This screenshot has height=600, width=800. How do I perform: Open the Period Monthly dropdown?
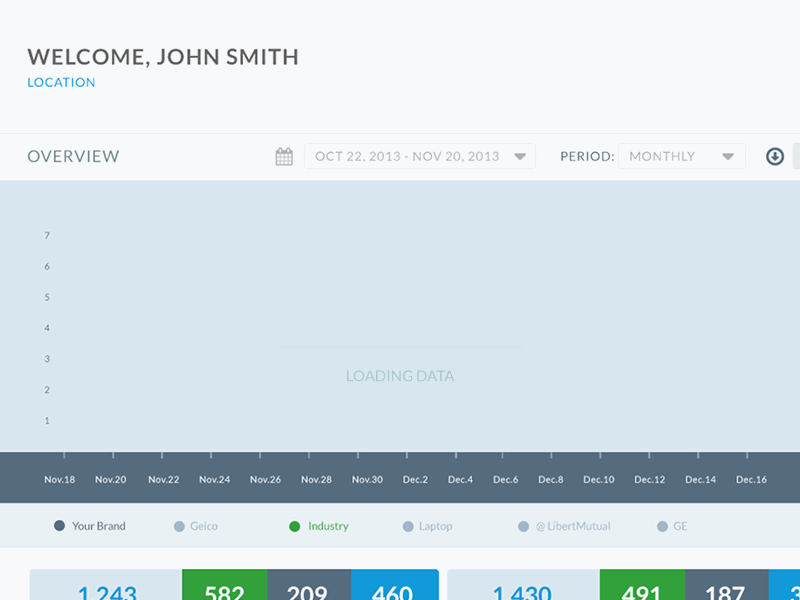pyautogui.click(x=682, y=156)
